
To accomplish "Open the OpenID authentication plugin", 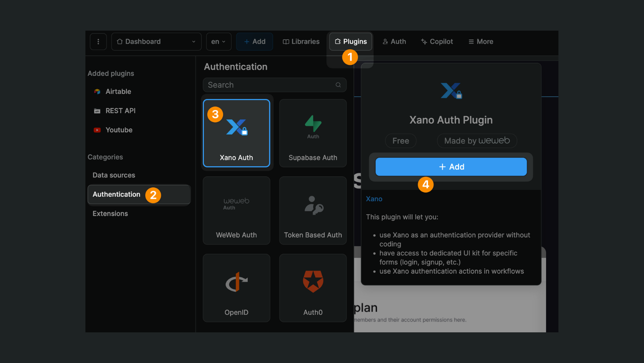I will point(236,288).
